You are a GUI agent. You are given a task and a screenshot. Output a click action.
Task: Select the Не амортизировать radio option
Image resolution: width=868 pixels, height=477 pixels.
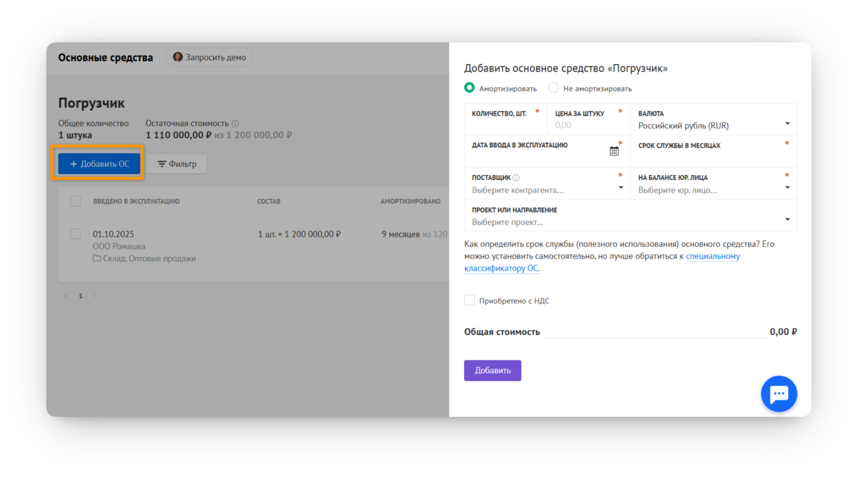click(x=553, y=88)
